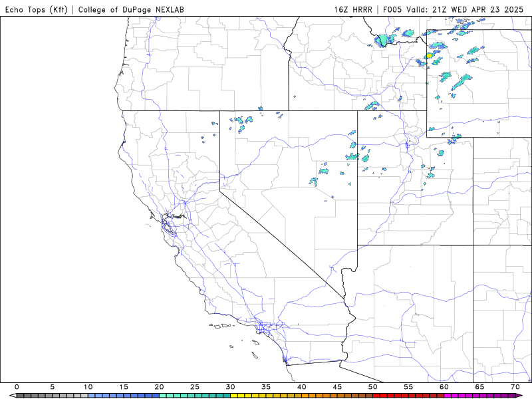Screen dimensions: 532x399
Task: Click the colorbar label '20'
Action: tap(159, 387)
